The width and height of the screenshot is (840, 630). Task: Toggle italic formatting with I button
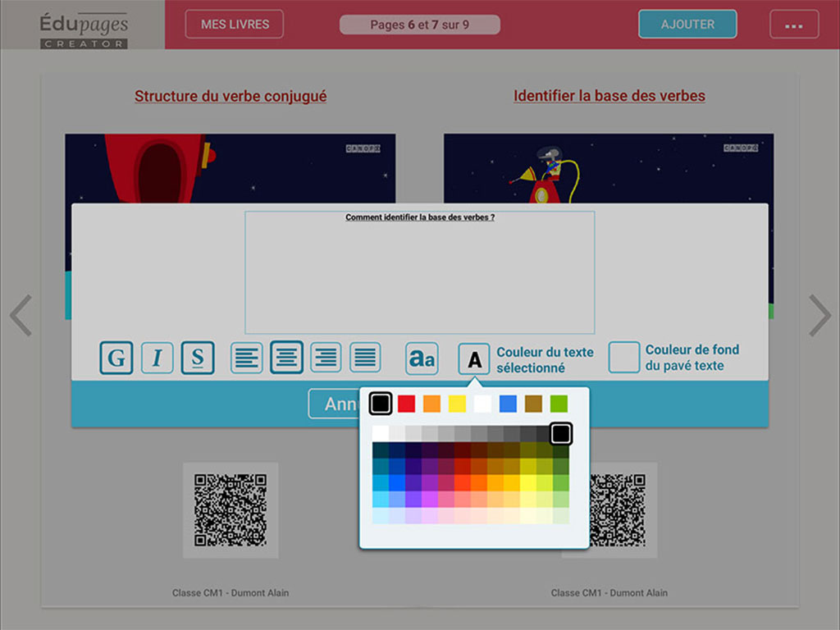point(157,358)
